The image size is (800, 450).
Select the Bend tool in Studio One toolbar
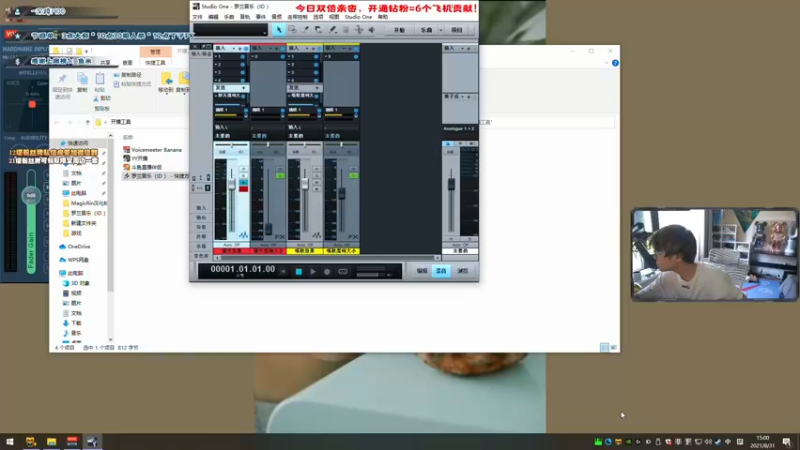359,30
